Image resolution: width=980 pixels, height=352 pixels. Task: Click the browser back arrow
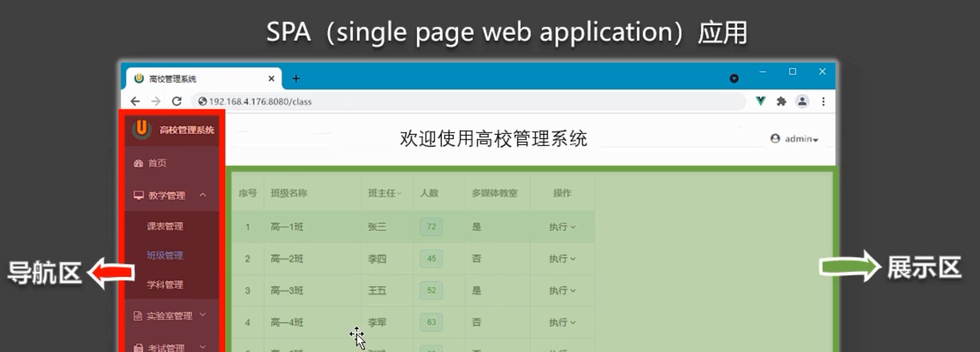(x=135, y=101)
